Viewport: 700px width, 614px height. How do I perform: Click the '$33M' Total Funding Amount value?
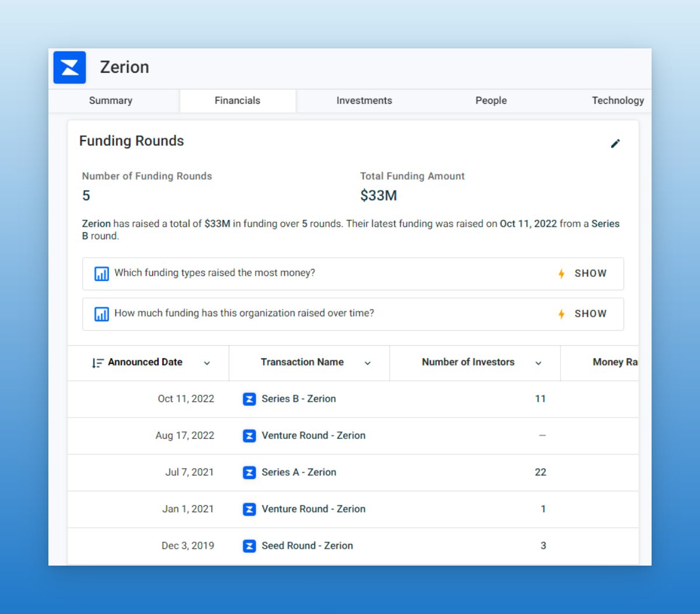[x=379, y=195]
